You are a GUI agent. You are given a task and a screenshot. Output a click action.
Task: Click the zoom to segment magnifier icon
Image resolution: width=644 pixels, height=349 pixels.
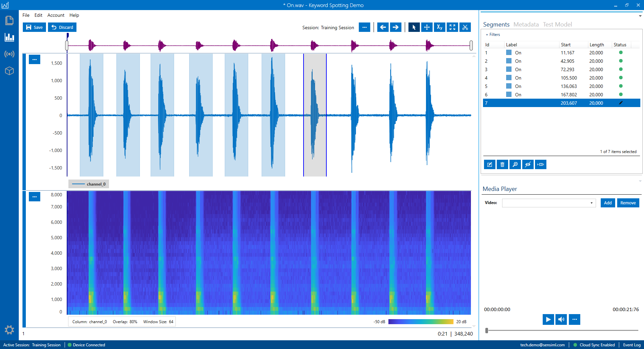tap(515, 164)
